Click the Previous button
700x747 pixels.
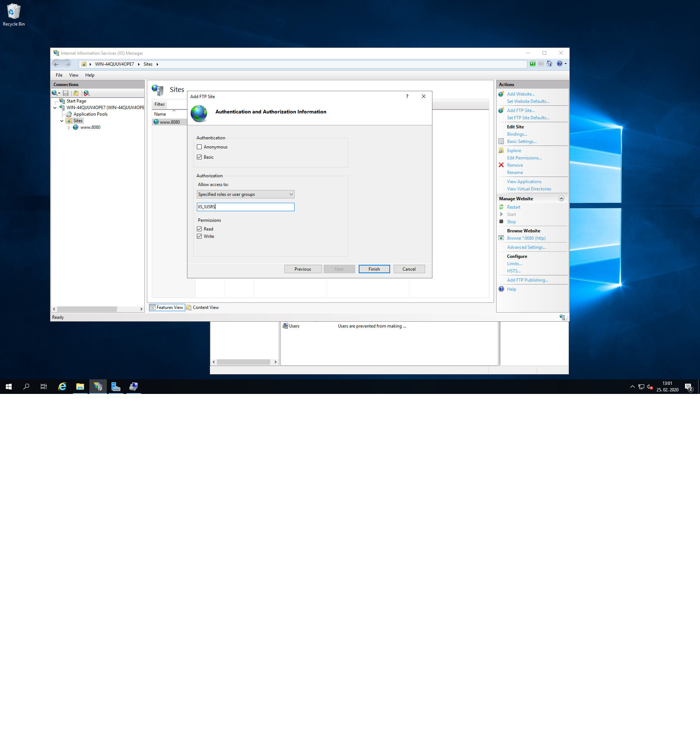click(x=303, y=270)
